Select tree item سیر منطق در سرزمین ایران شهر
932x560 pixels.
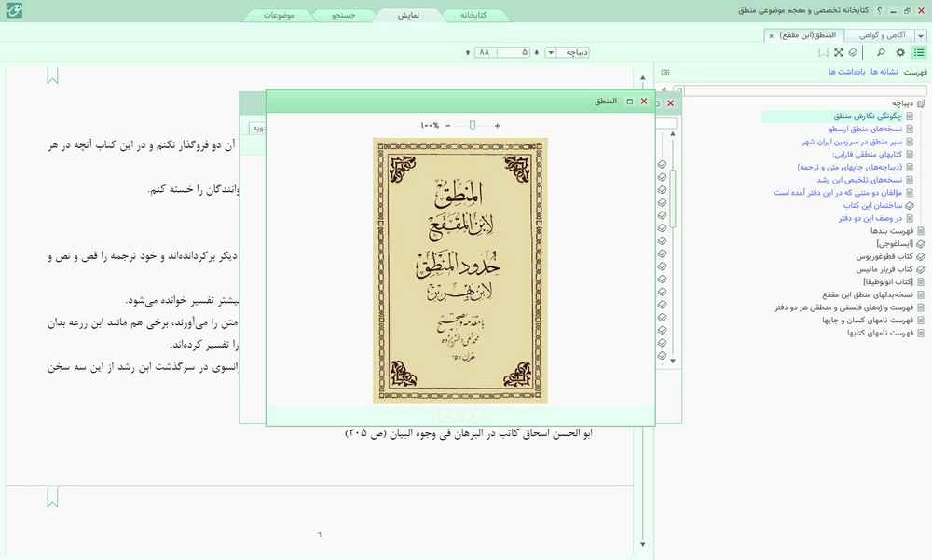coord(852,142)
